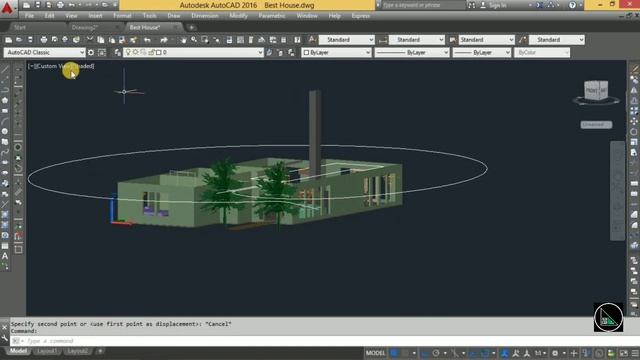
Task: Click the Shaded visual style label
Action: tap(84, 66)
